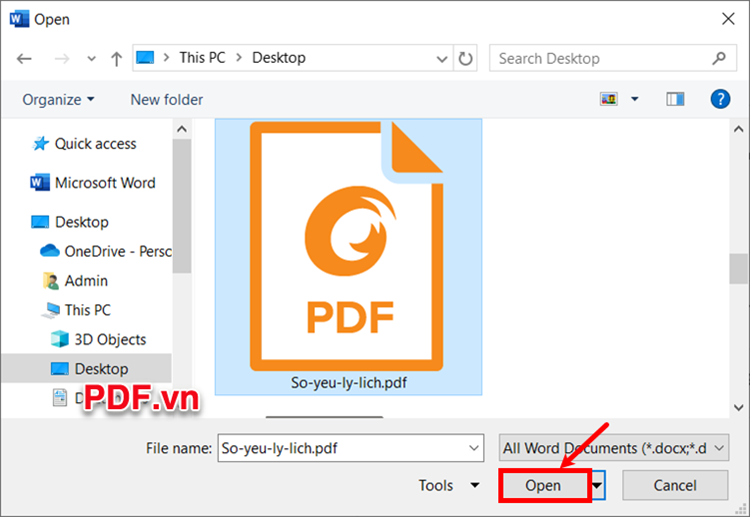Expand the address bar history dropdown
750x517 pixels.
442,59
